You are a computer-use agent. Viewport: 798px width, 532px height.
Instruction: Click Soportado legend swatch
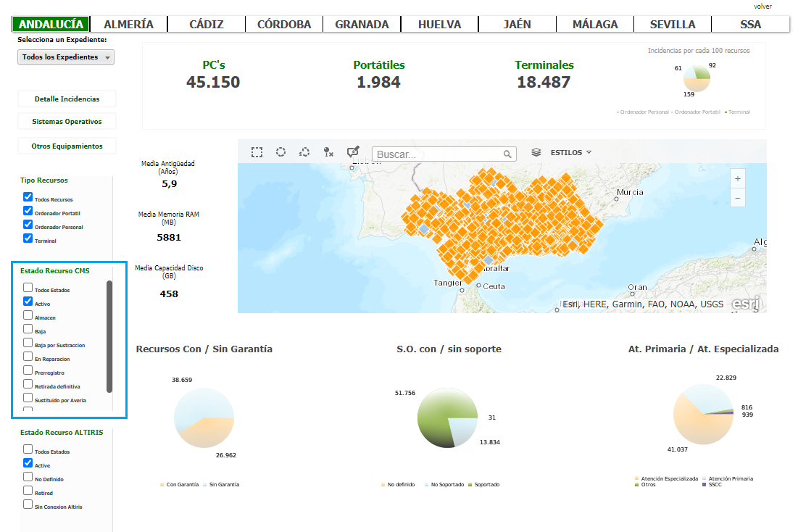pos(470,485)
